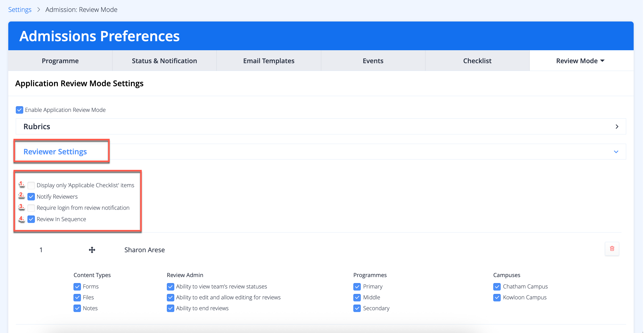The height and width of the screenshot is (333, 644).
Task: Toggle Ability to edit and allow editing
Action: tap(170, 298)
